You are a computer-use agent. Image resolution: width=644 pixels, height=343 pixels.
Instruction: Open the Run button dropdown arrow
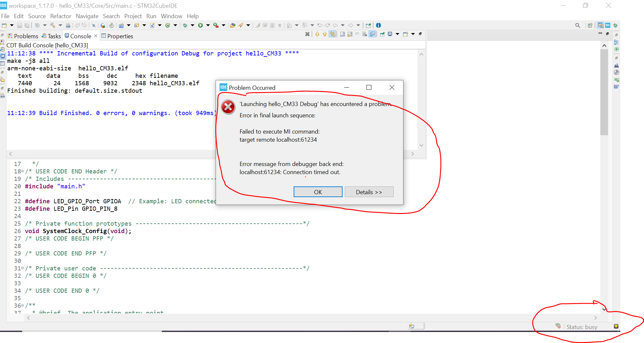click(x=208, y=25)
